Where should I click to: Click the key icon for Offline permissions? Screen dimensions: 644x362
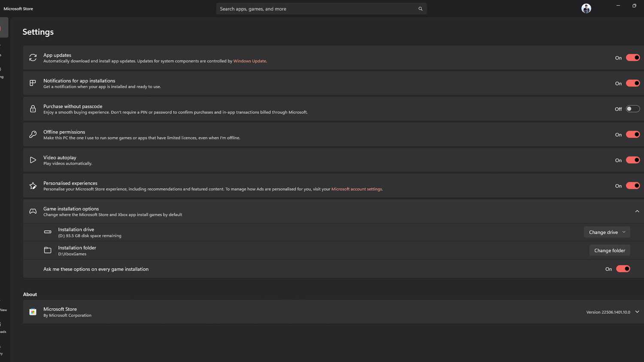[33, 135]
